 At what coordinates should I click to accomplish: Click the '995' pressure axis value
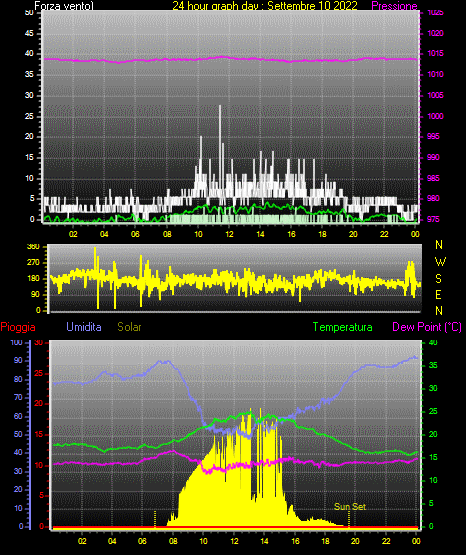(x=433, y=136)
